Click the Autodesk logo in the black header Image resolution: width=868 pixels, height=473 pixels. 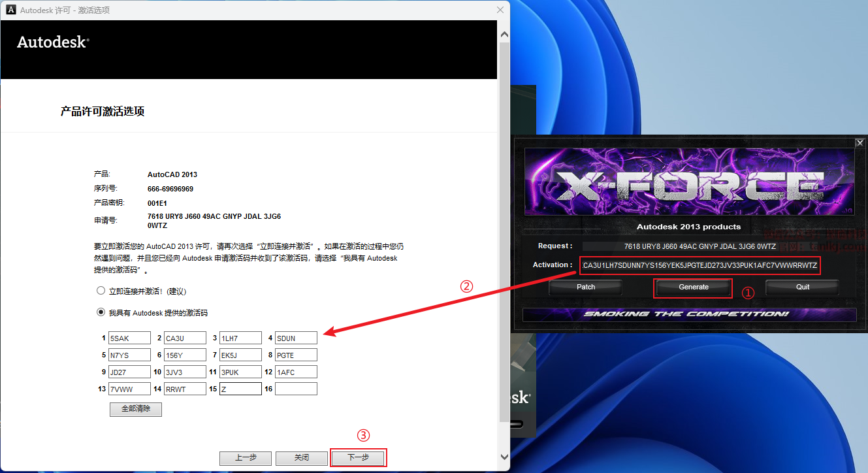pyautogui.click(x=53, y=42)
